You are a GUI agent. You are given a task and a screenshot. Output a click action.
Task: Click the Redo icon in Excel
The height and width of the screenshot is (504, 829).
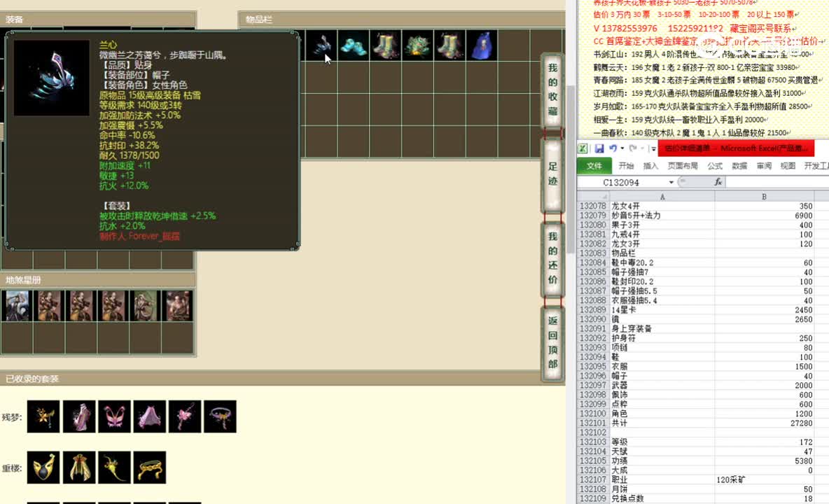[x=633, y=149]
